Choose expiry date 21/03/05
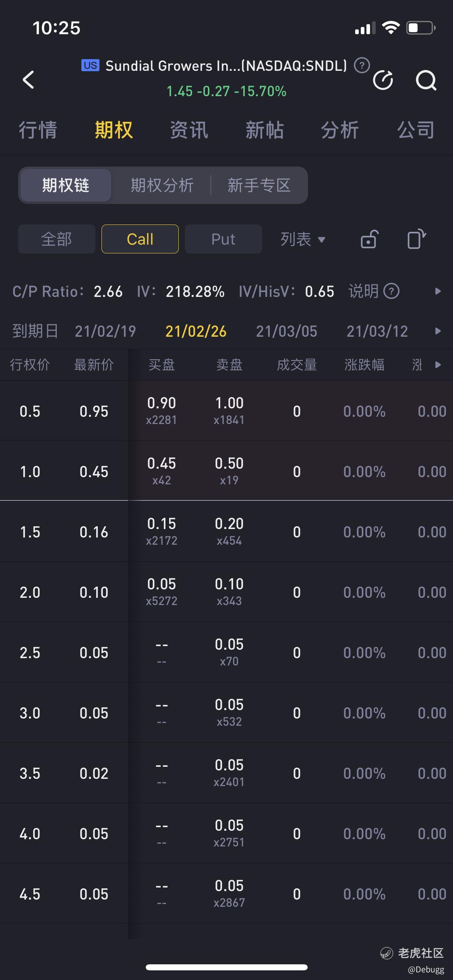The image size is (453, 980). coord(287,331)
